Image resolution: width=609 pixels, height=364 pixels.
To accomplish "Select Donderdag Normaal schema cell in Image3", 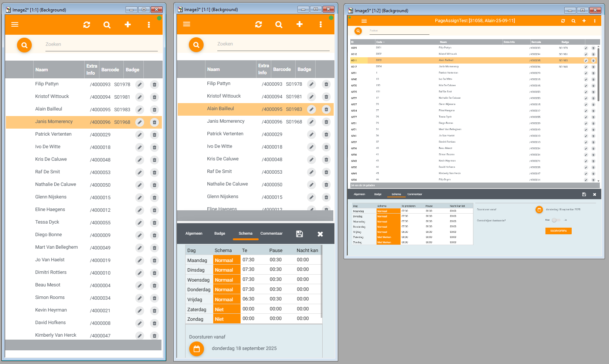I will 227,289.
